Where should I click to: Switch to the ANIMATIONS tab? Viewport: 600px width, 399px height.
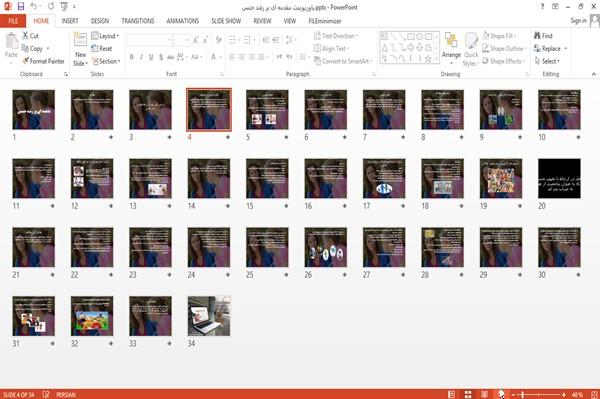pyautogui.click(x=183, y=21)
